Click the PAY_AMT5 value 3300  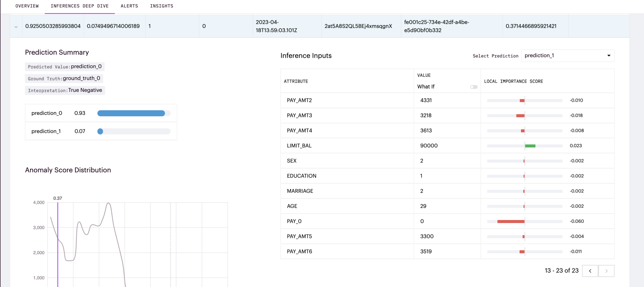click(x=427, y=237)
